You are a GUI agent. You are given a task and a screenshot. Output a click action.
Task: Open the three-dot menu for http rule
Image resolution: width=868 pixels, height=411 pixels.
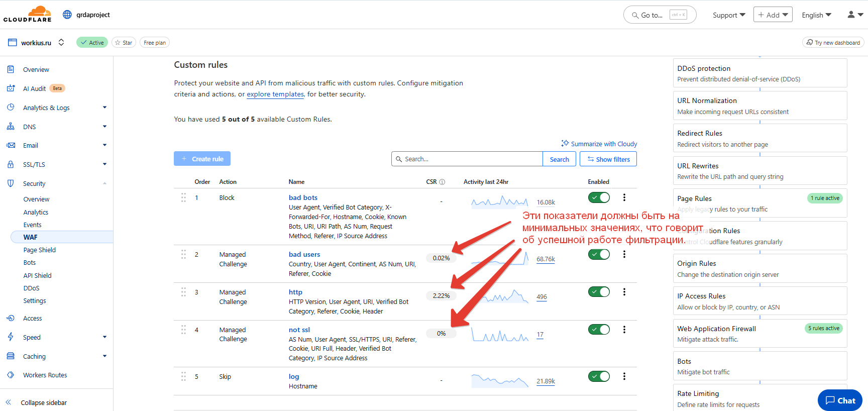(624, 292)
